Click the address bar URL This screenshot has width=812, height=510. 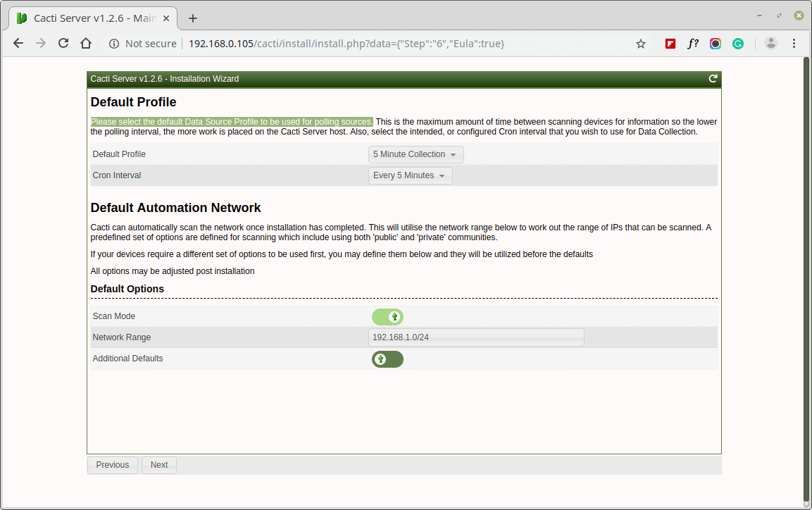click(346, 44)
